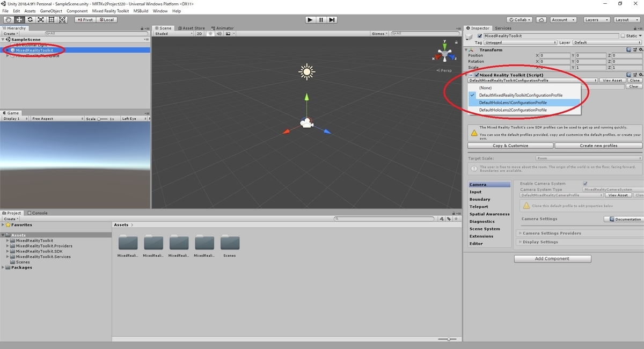Switch to the Asset Store tab
Viewport: 644px width, 349px height.
[191, 28]
